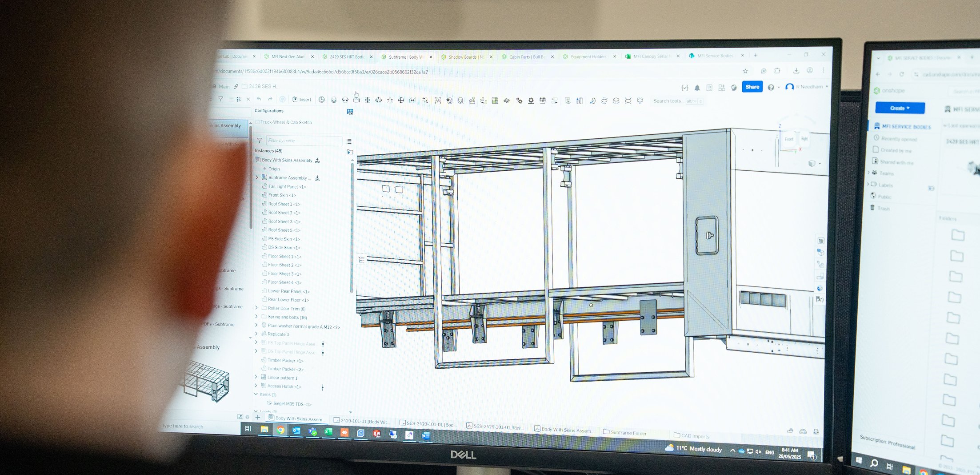The image size is (980, 475).
Task: Expand the Subframe Assembly tree node
Action: 256,177
